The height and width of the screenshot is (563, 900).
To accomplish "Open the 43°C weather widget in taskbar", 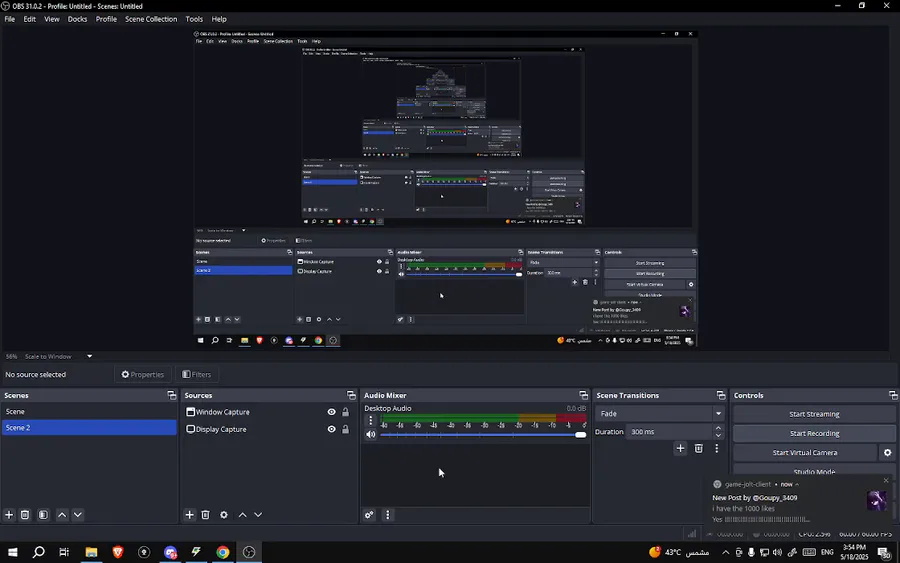I will tap(680, 552).
